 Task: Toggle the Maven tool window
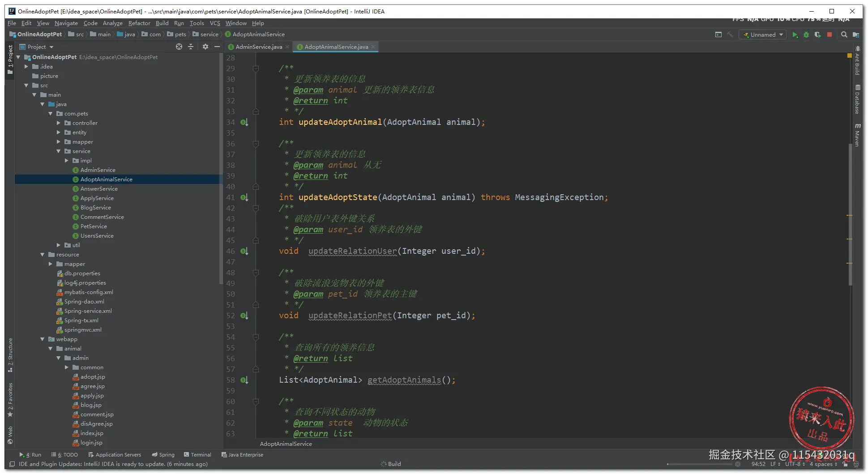click(857, 135)
